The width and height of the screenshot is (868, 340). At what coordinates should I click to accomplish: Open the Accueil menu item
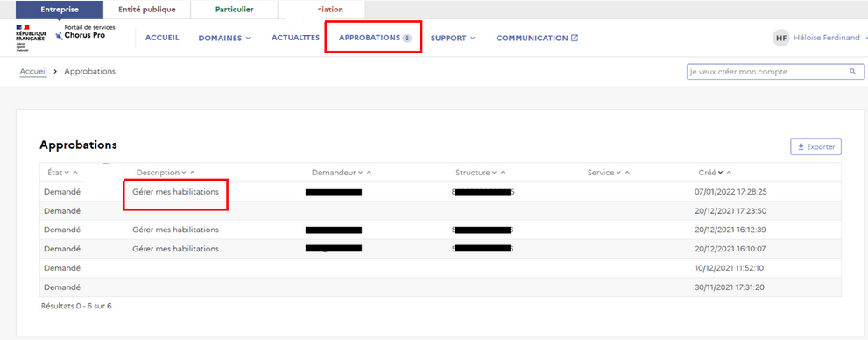coord(162,38)
